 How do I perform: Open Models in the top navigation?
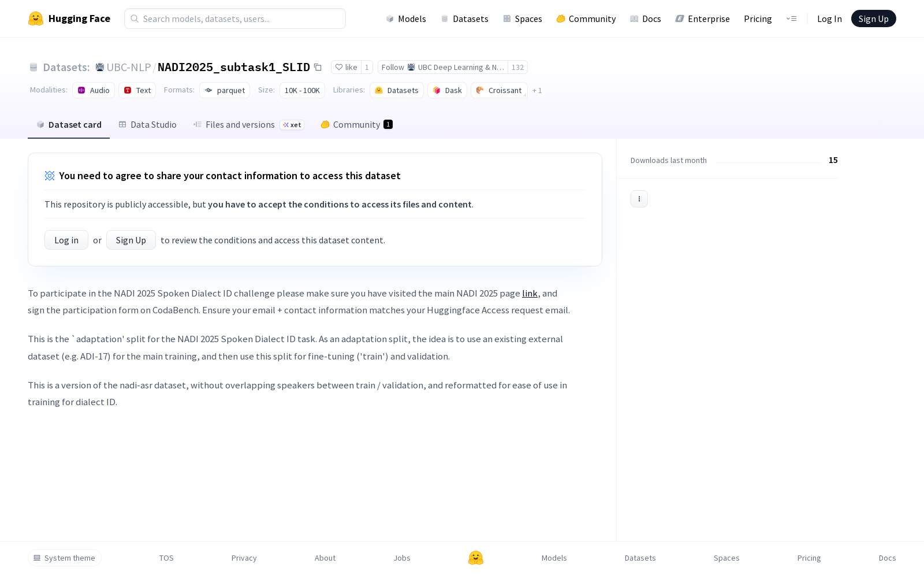pos(406,18)
